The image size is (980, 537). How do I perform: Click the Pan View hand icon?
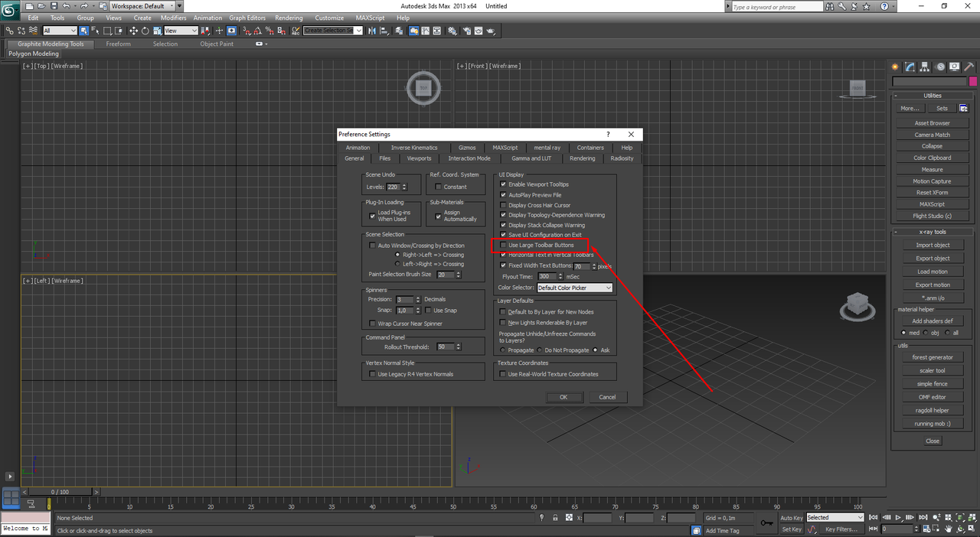point(948,529)
